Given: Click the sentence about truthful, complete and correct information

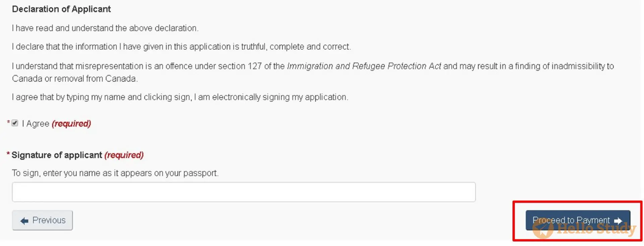Looking at the screenshot, I should click(181, 47).
